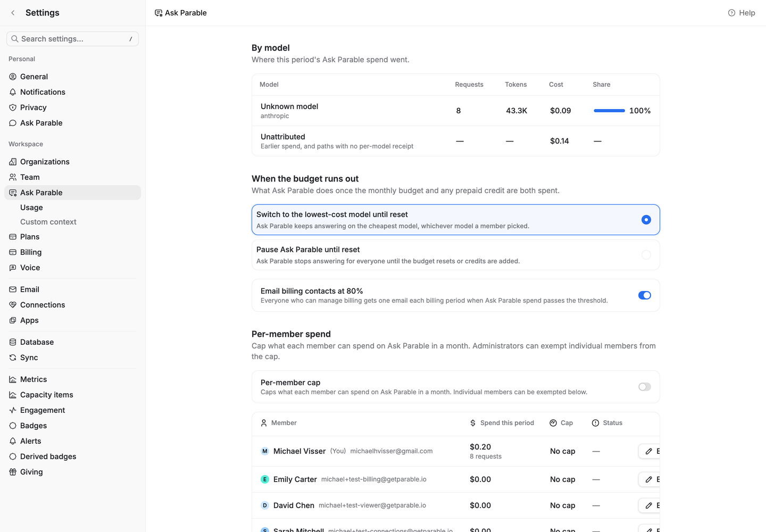Click the Privacy shield icon

[x=13, y=107]
